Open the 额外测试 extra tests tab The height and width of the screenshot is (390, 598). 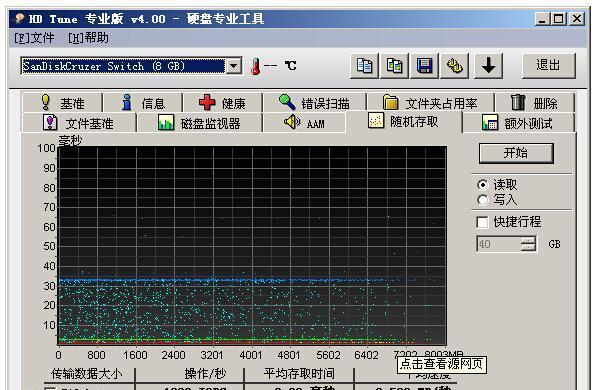click(518, 123)
